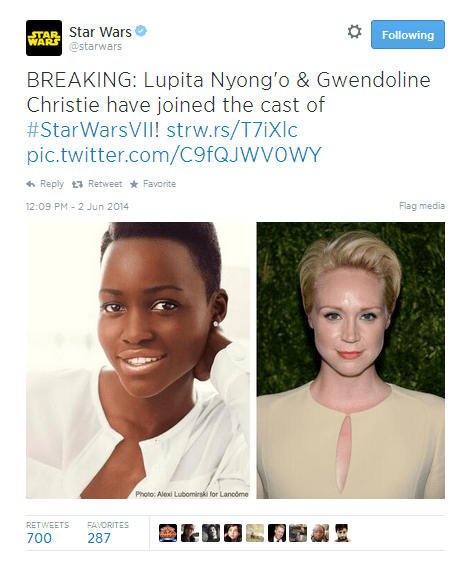Toggle the Following button

pyautogui.click(x=408, y=35)
